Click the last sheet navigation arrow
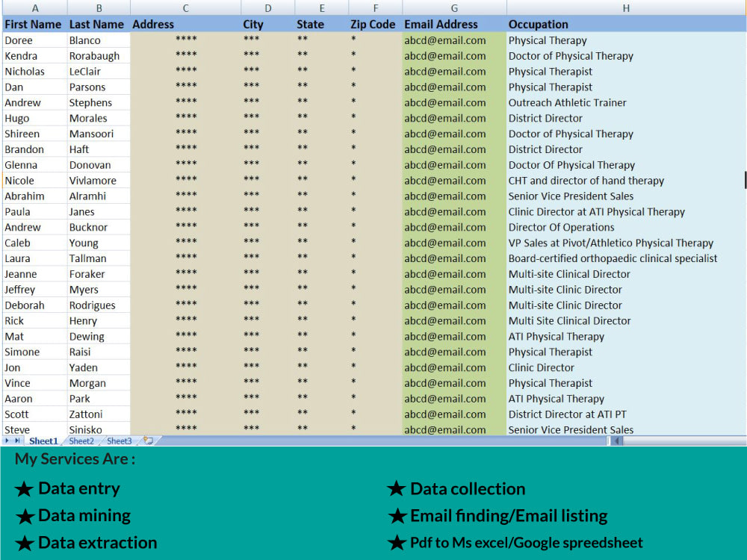747x560 pixels. click(x=17, y=441)
